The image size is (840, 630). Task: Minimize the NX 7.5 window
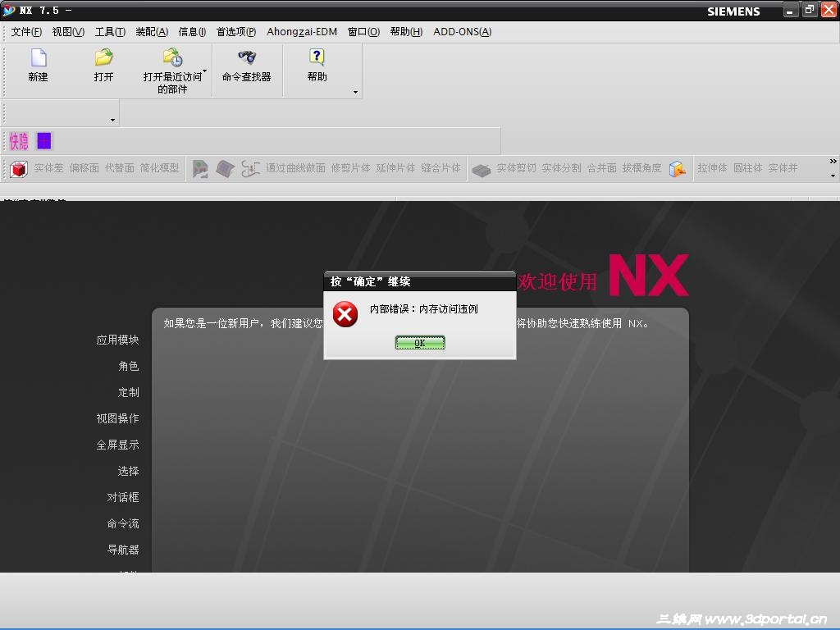coord(790,10)
